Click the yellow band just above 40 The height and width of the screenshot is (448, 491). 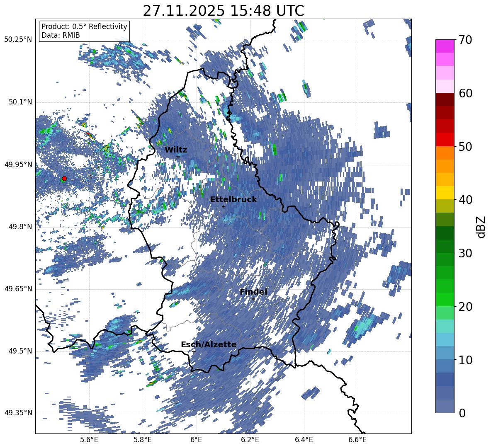click(445, 192)
